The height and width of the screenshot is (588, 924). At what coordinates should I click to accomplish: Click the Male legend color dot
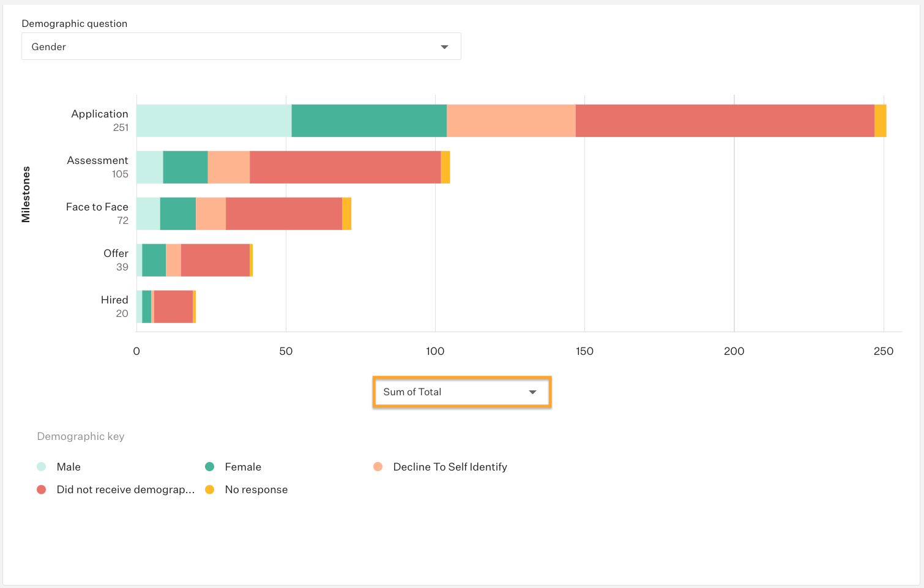pos(41,466)
